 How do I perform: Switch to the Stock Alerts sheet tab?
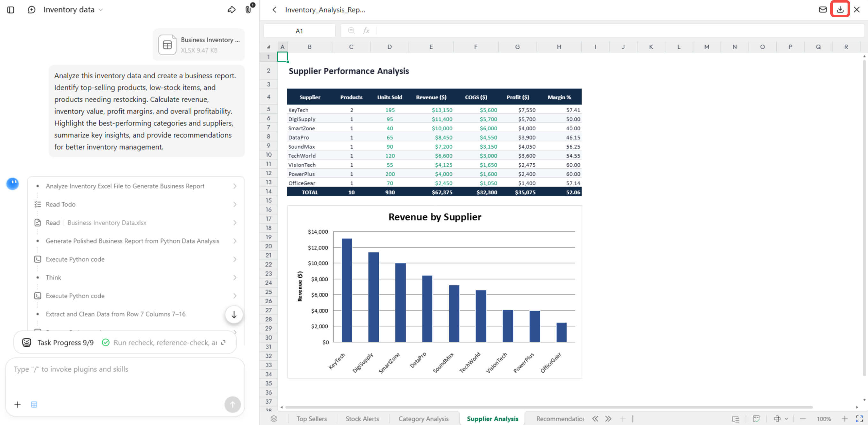[x=362, y=419]
